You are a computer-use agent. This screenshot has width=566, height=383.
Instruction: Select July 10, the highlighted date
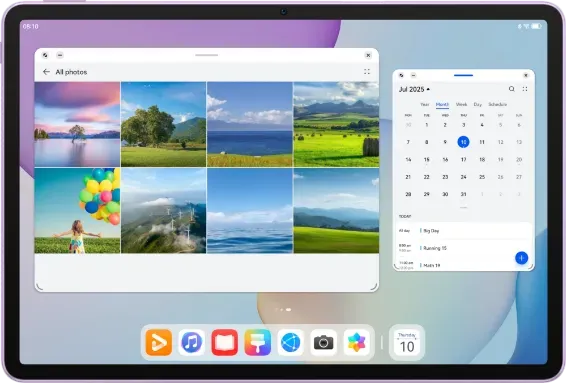pyautogui.click(x=463, y=142)
